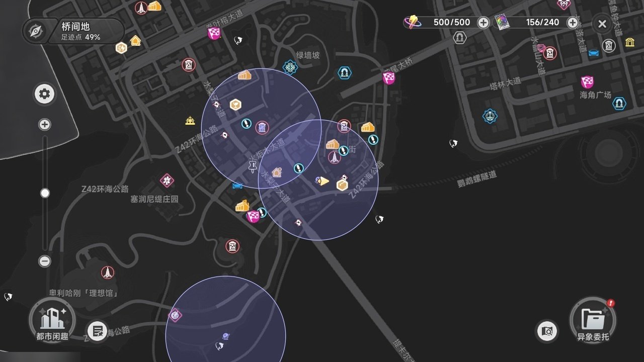The image size is (644, 362).
Task: Select the cocktail glass hexagon marker
Action: (x=235, y=105)
